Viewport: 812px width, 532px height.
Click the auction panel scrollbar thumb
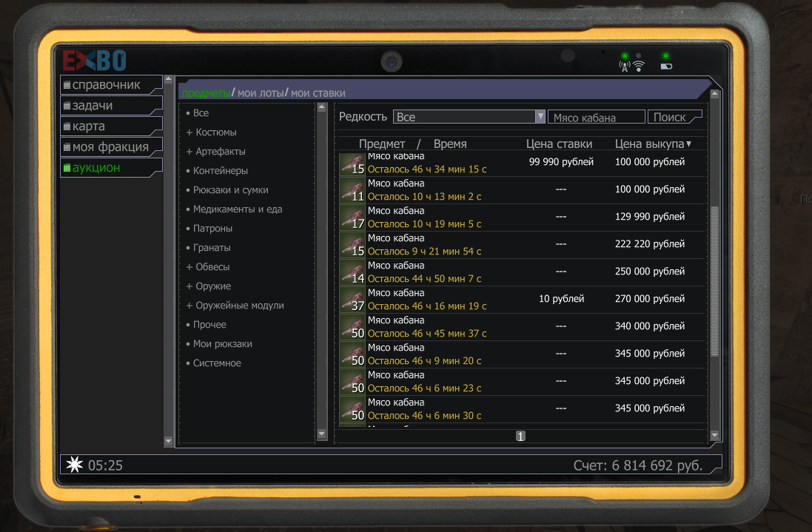714,281
